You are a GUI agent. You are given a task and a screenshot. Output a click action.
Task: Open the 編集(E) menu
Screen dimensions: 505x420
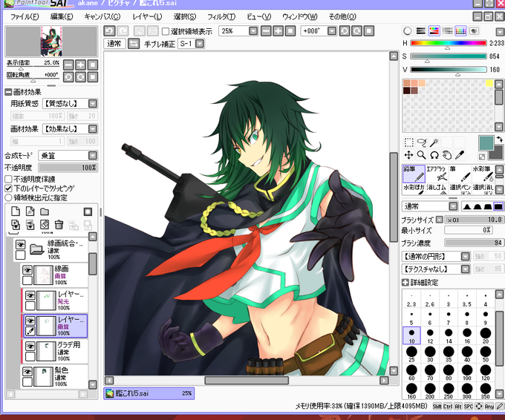(x=62, y=17)
